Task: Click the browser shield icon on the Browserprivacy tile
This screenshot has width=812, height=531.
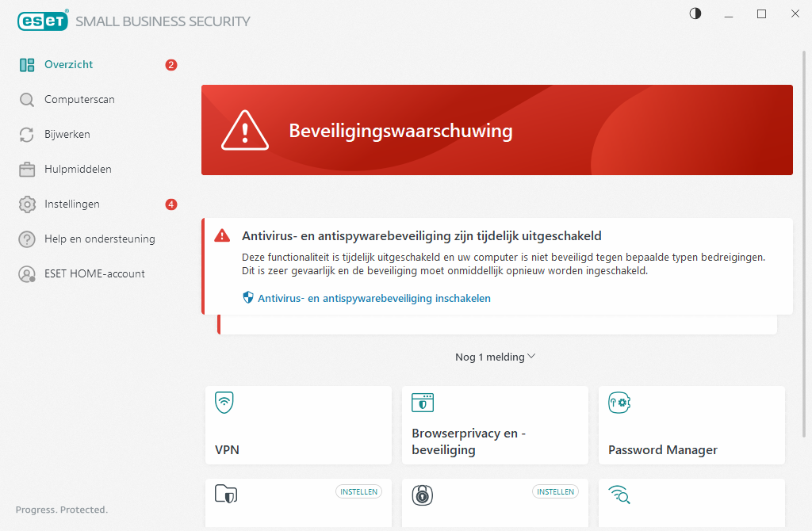Action: click(423, 403)
